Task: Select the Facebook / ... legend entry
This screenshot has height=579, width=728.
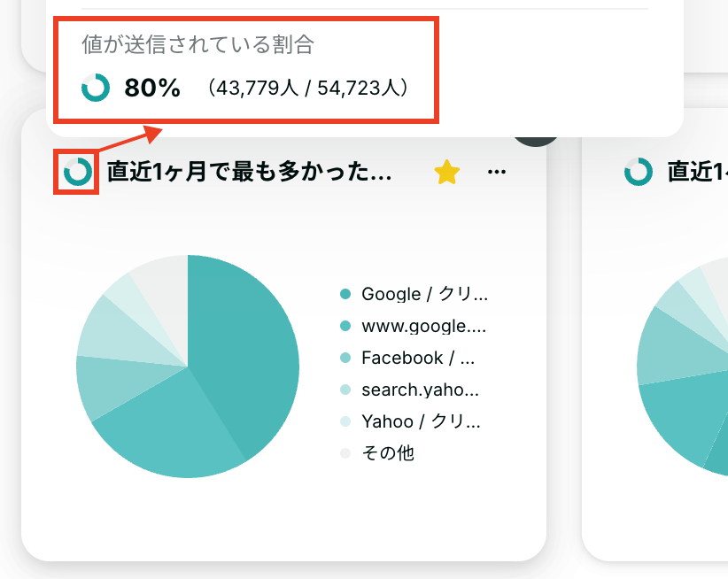Action: click(407, 358)
